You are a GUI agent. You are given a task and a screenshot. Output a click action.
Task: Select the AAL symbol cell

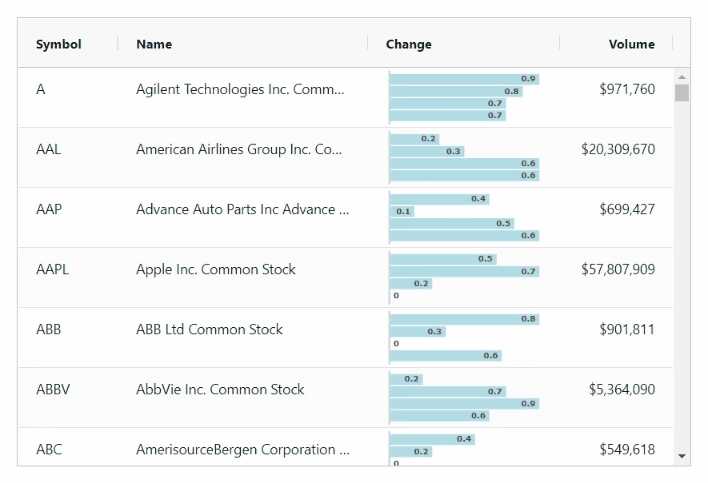coord(48,149)
